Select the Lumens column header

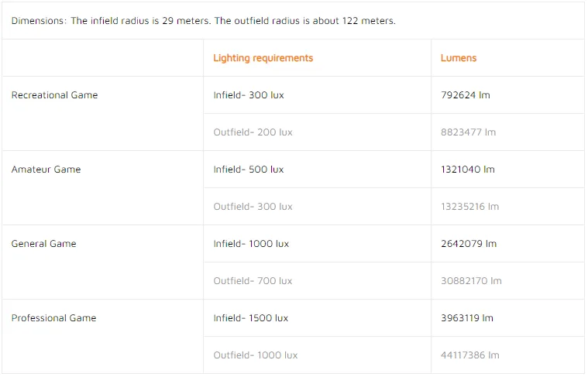459,58
